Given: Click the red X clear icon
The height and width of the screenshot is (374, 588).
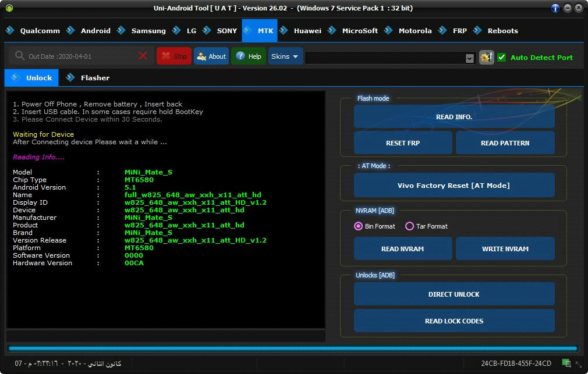Looking at the screenshot, I should point(143,56).
